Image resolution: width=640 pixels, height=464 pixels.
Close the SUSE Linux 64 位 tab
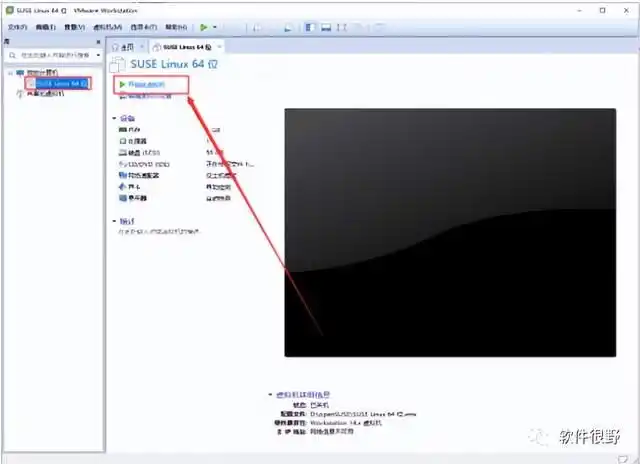(219, 47)
